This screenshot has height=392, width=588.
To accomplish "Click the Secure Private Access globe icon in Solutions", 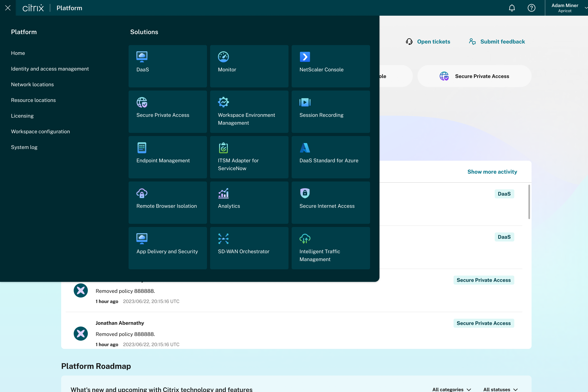I will pyautogui.click(x=142, y=102).
